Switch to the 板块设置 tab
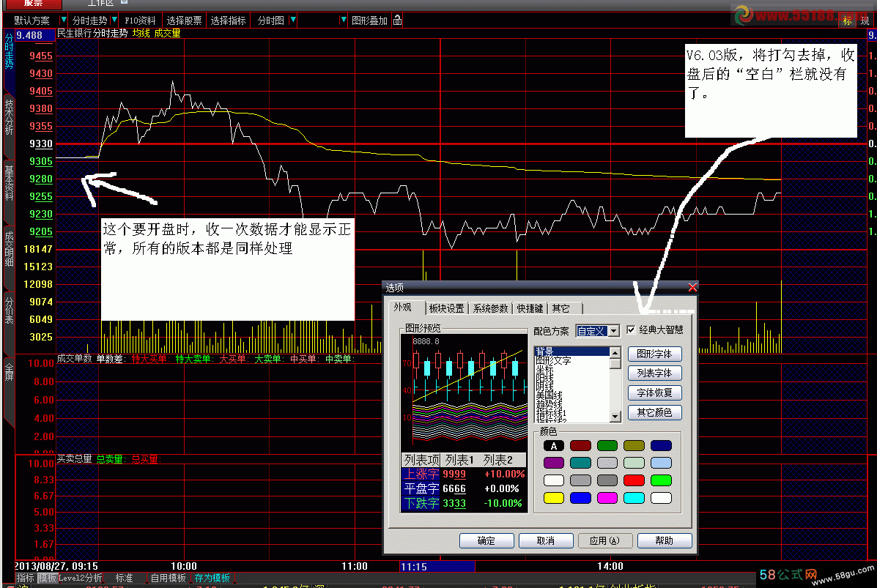Screen dimensions: 877x588 point(446,308)
